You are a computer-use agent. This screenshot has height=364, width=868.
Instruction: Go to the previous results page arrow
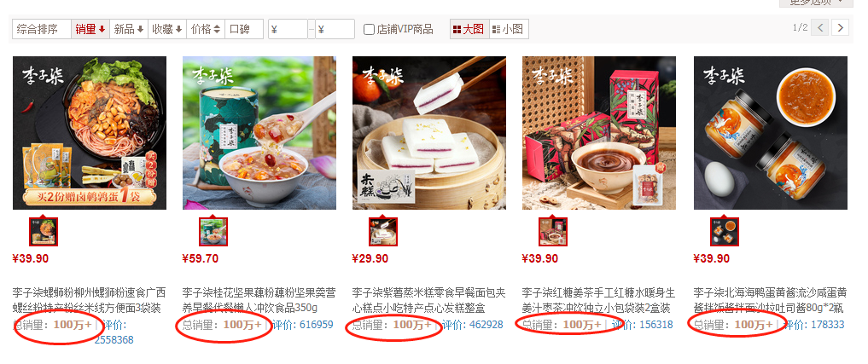(x=820, y=27)
